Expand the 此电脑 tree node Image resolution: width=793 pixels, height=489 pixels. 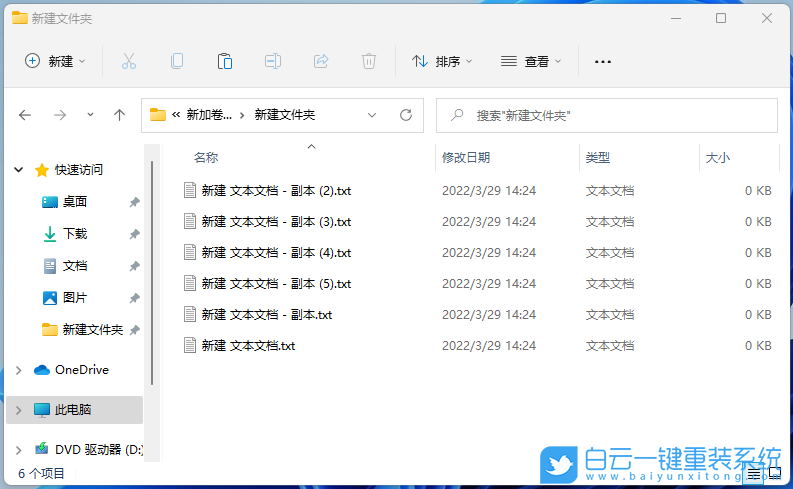point(19,410)
